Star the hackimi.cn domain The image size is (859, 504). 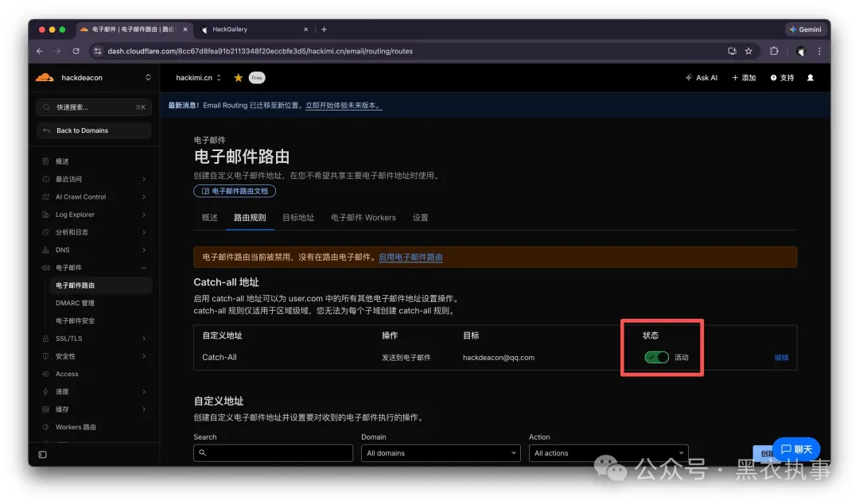[239, 78]
